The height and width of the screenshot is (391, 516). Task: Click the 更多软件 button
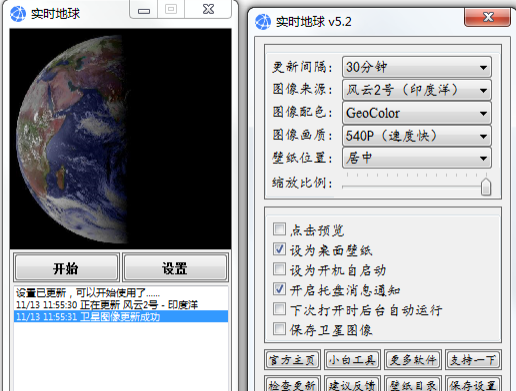[413, 360]
